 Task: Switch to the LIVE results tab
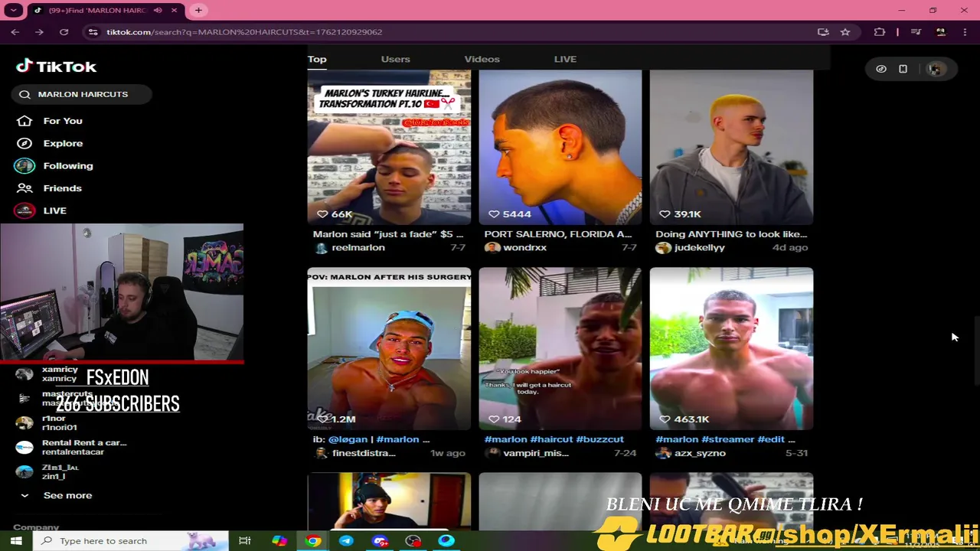point(565,59)
